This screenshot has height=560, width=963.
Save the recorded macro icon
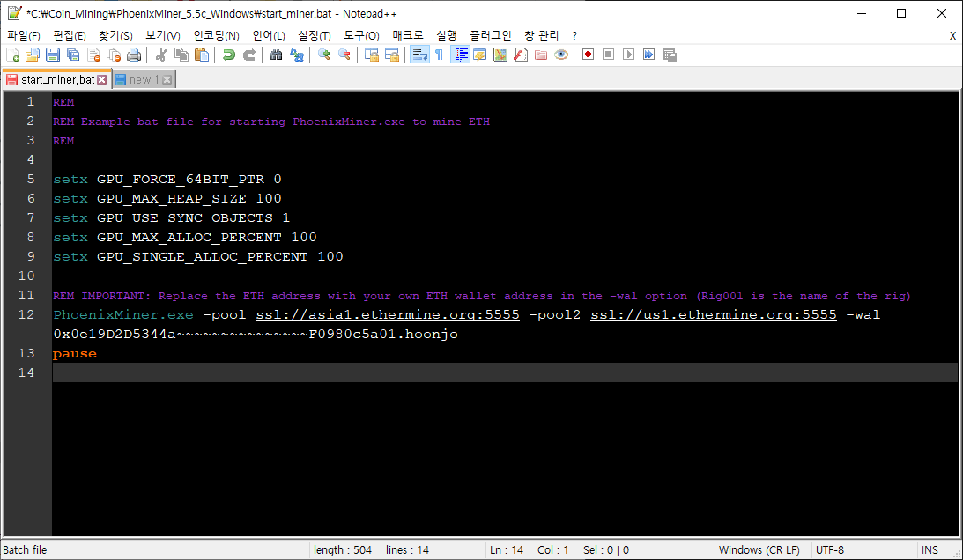[x=669, y=55]
